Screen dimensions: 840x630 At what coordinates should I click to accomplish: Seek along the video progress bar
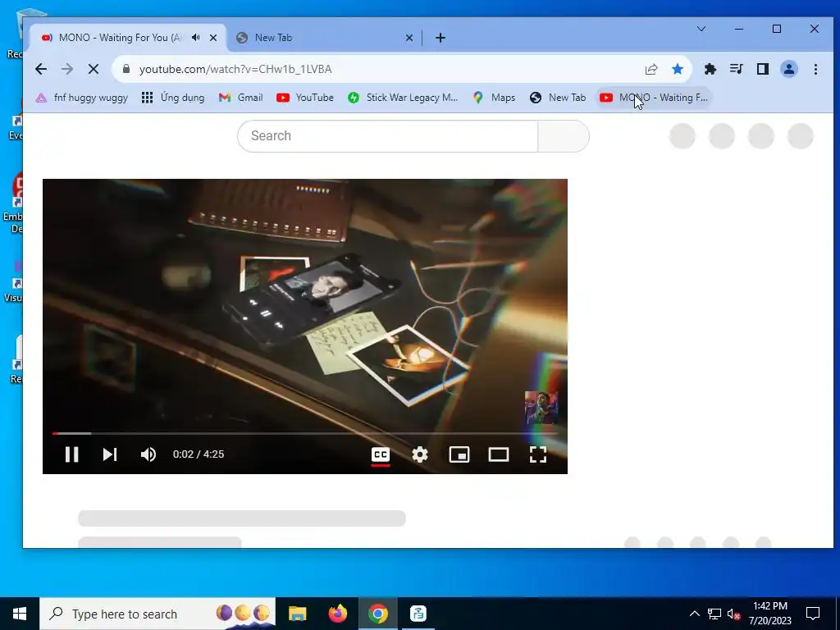[x=305, y=433]
